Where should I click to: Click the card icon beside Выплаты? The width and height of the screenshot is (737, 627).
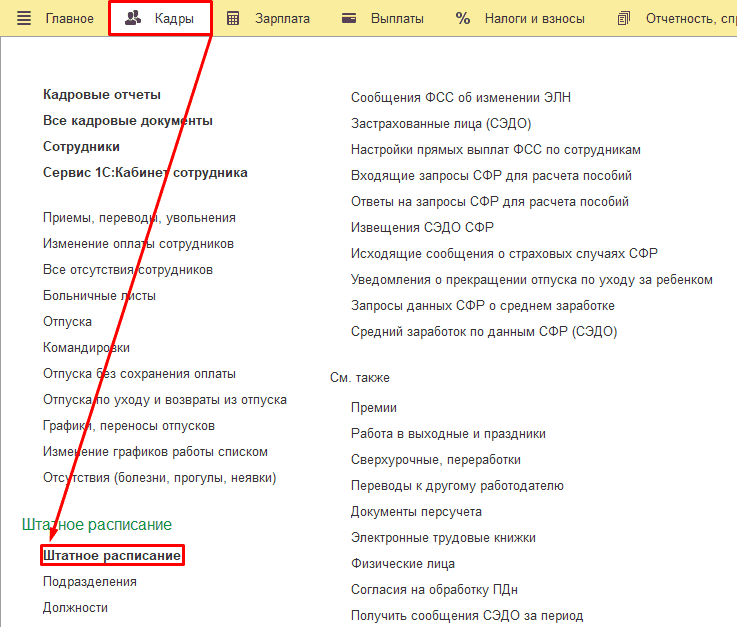click(x=349, y=18)
